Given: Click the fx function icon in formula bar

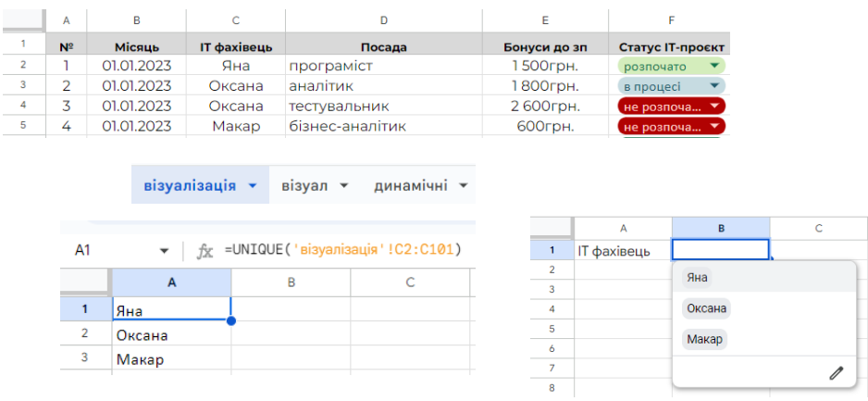Looking at the screenshot, I should [205, 251].
